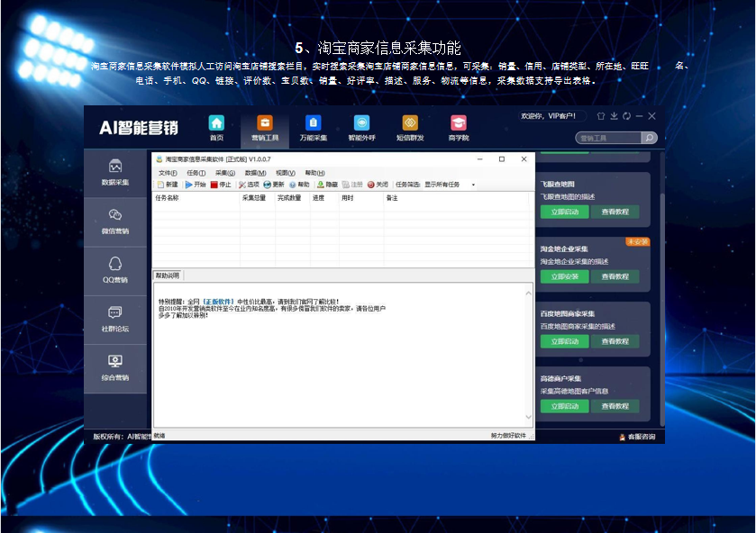Click the search magnifier button
The height and width of the screenshot is (533, 756).
click(650, 139)
